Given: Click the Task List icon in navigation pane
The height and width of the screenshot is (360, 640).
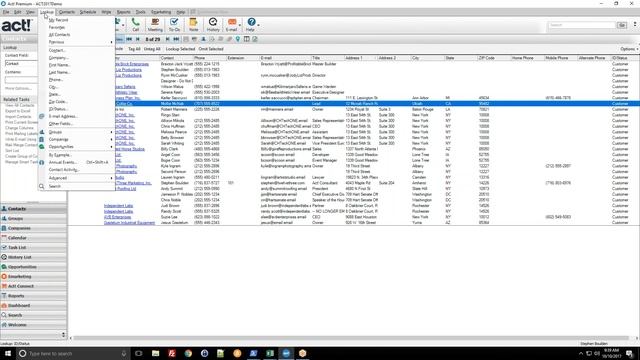Looking at the screenshot, I should (4, 247).
